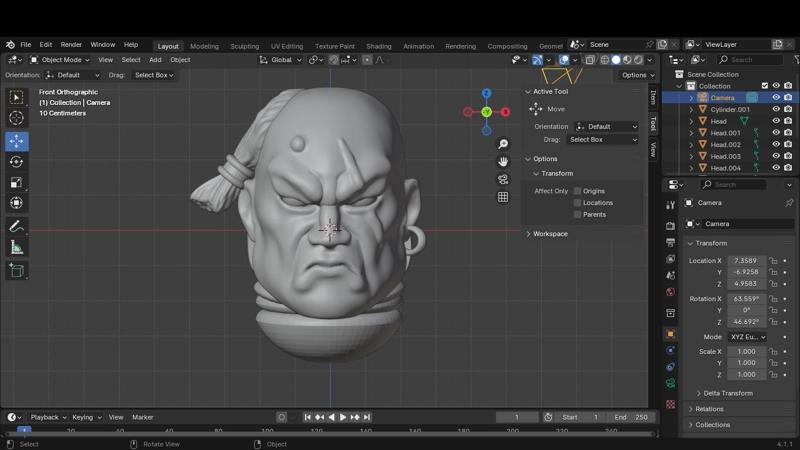Screen dimensions: 800x450
Task: Click the Location X value field
Action: 745,261
